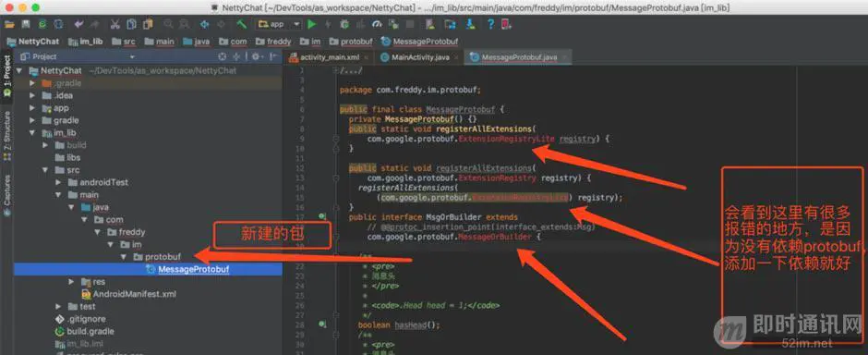Switch to MainActivity.java tab
Image resolution: width=868 pixels, height=355 pixels.
tap(420, 57)
